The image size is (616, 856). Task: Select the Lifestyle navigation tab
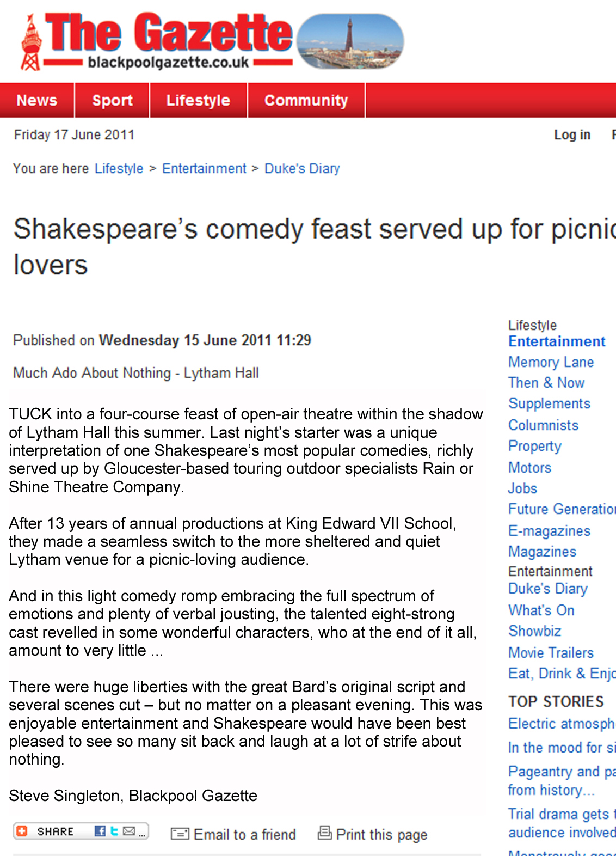[x=198, y=100]
